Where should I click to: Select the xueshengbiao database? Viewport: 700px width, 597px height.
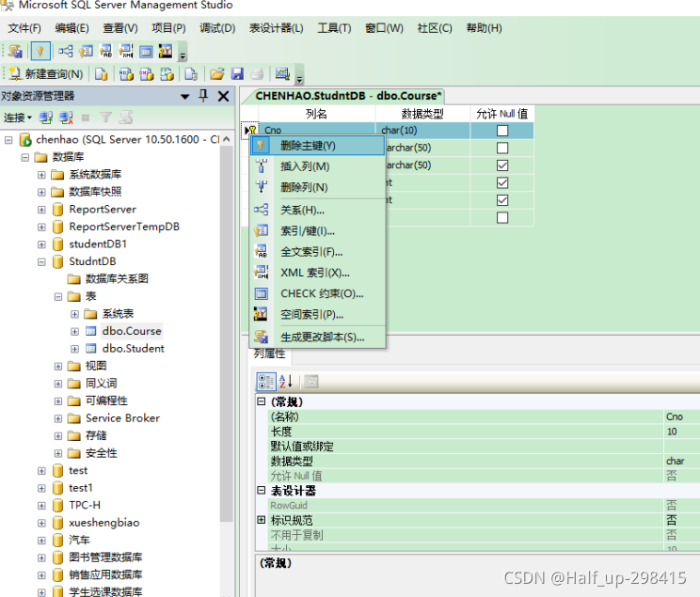point(104,523)
